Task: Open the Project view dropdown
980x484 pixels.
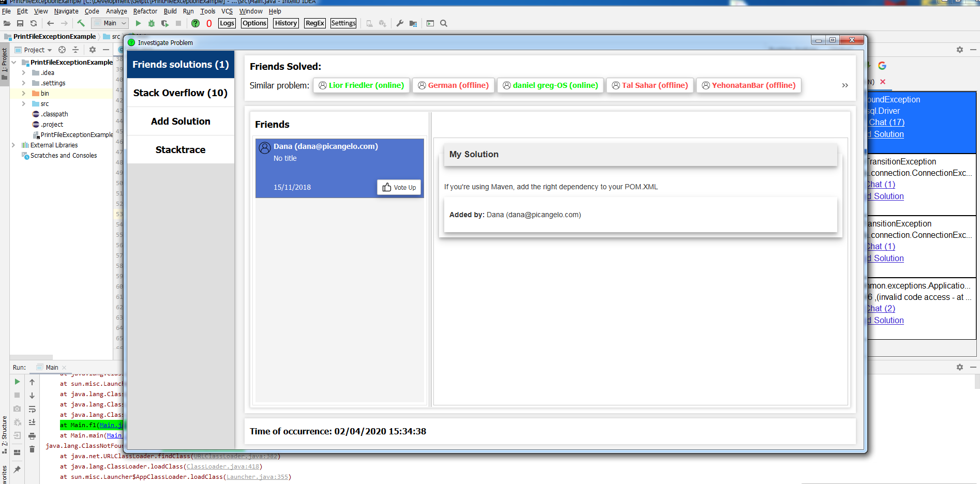Action: [x=34, y=50]
